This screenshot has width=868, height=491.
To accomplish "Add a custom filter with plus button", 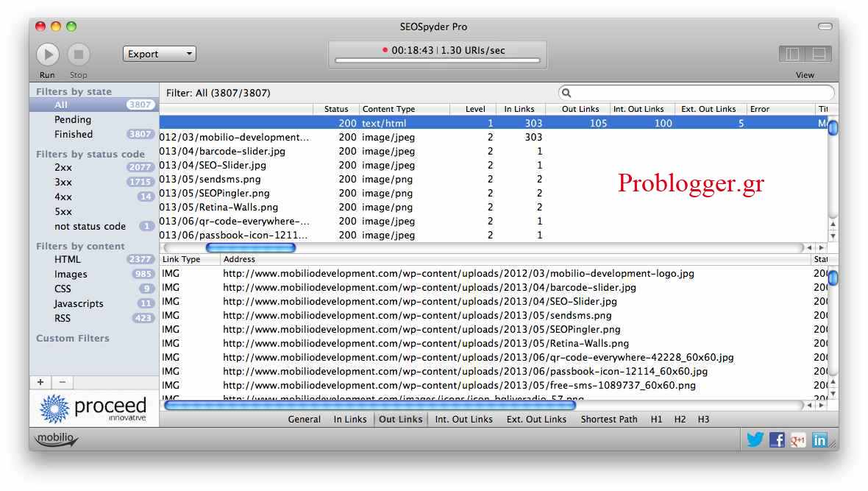I will click(40, 382).
